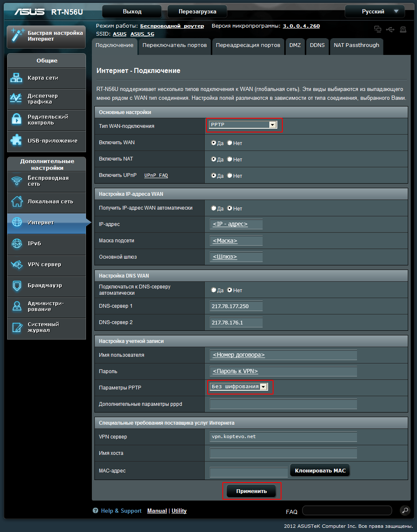Click the Parental Control lock icon

tap(16, 119)
